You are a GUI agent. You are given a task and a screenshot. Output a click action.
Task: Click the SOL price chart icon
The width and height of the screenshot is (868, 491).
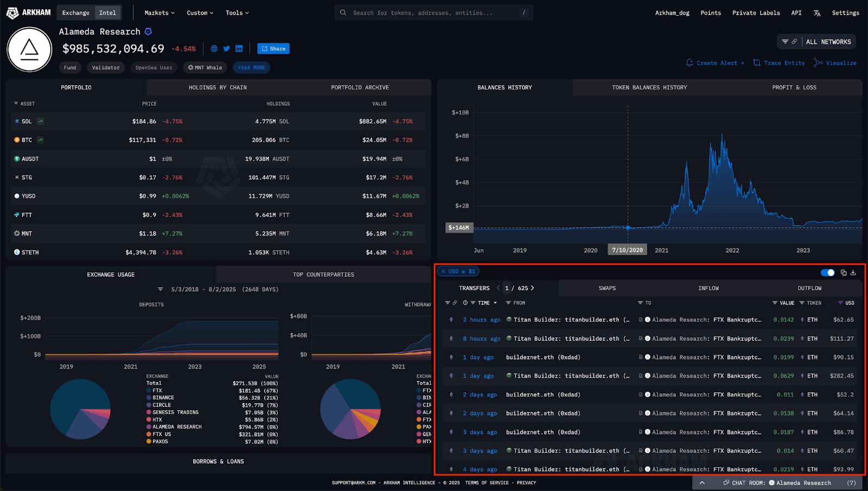(40, 122)
